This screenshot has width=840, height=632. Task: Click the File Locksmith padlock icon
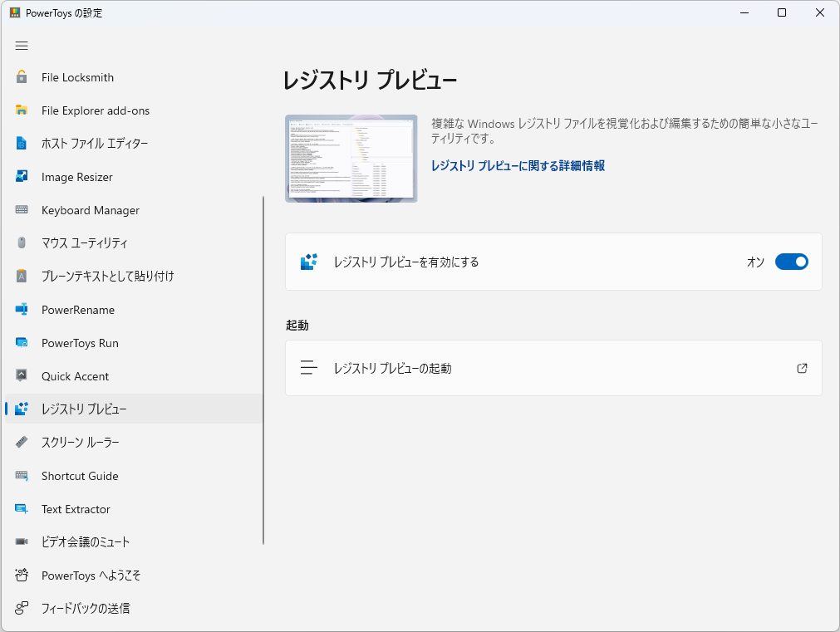22,77
